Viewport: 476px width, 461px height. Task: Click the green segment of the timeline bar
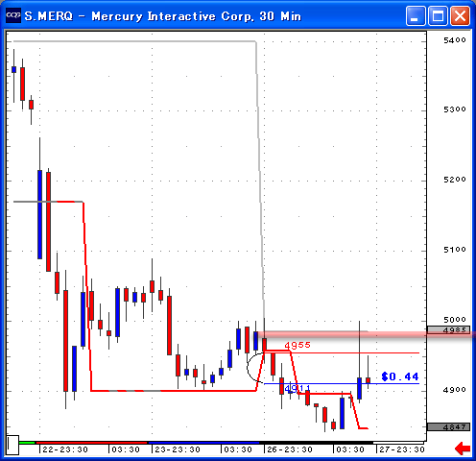[27, 443]
